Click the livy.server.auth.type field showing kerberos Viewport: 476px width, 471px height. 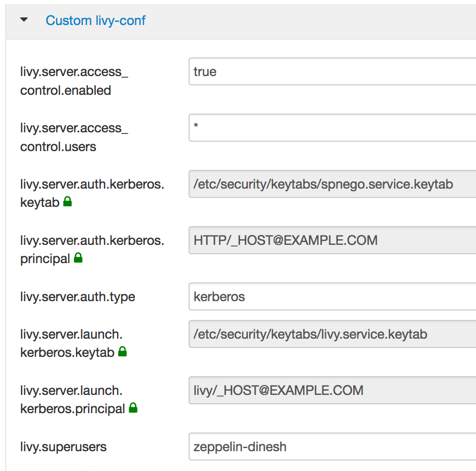tap(332, 296)
